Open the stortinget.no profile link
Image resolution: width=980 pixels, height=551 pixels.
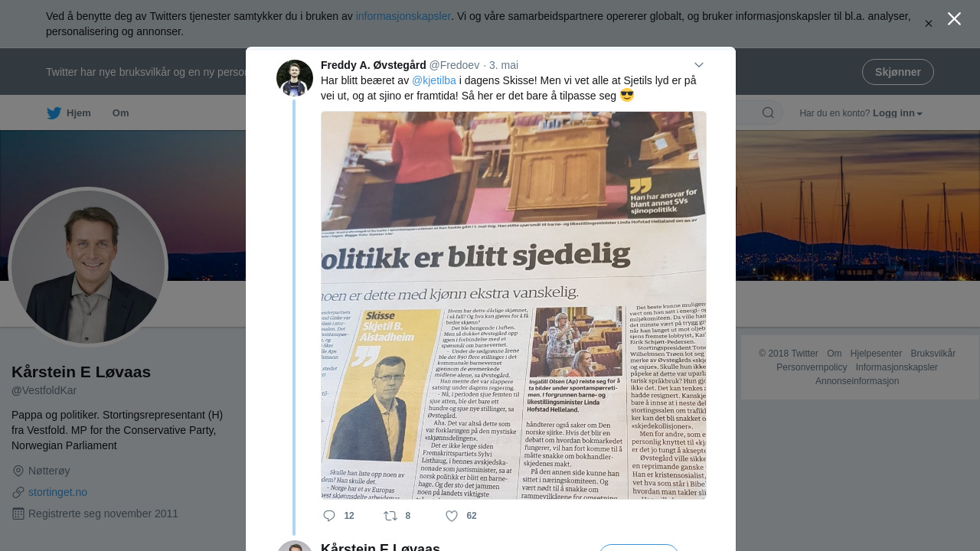(x=57, y=492)
